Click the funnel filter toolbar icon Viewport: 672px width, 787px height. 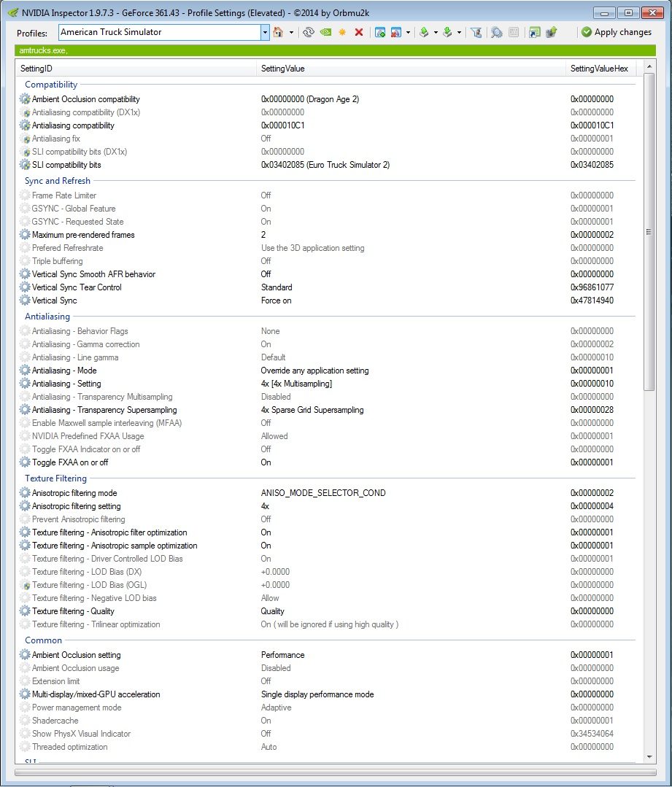[x=476, y=32]
